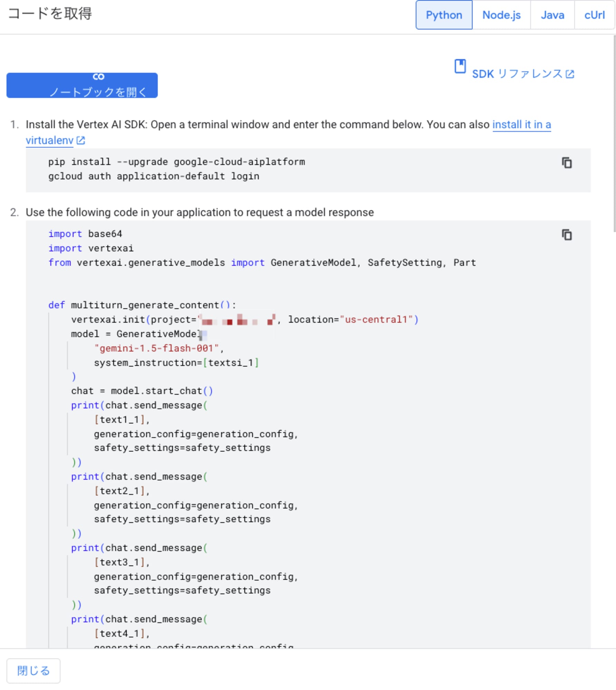Click the 'pip install --upgrade google-cloud-aiplatform' line
Screen dimensions: 616x690
pyautogui.click(x=176, y=162)
